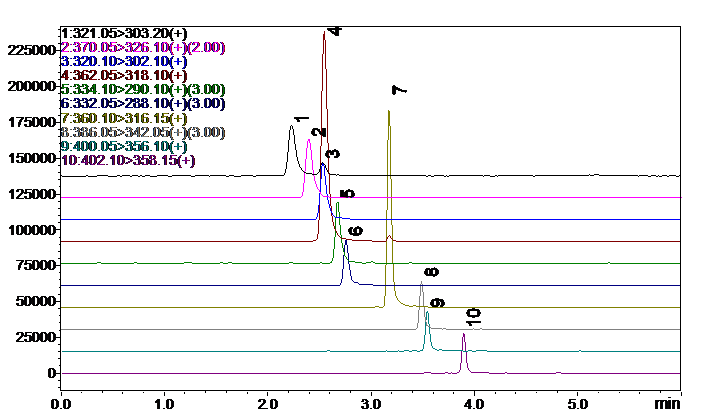Click the purple baseline at far right end

click(x=679, y=373)
